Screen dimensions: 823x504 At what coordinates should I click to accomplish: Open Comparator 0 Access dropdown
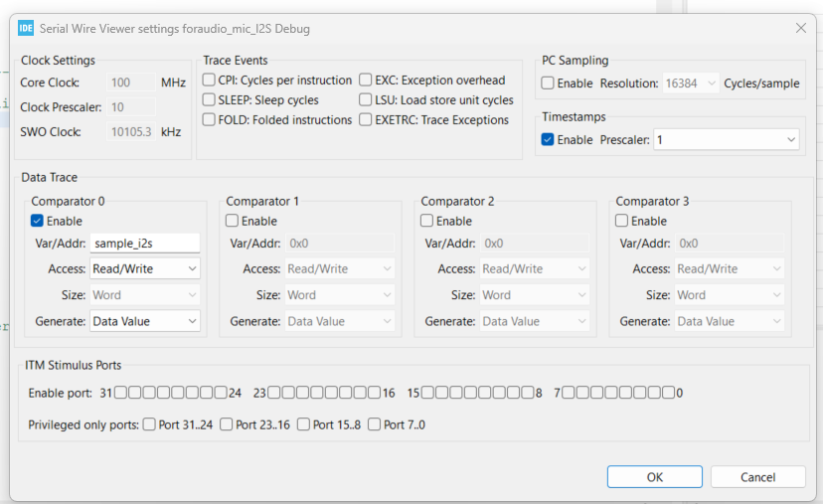pyautogui.click(x=145, y=268)
